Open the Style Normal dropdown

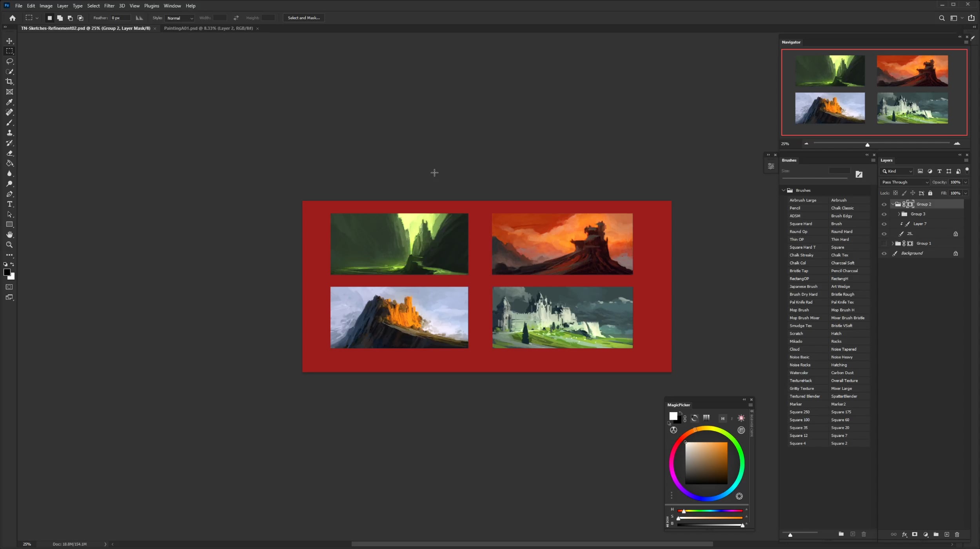(180, 18)
